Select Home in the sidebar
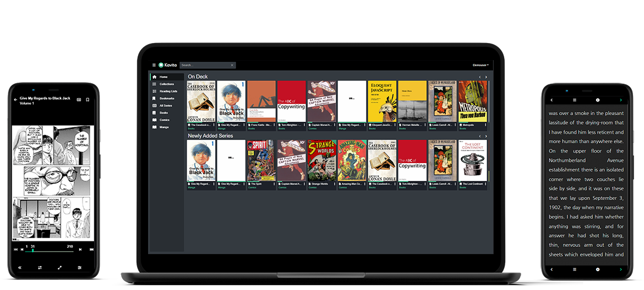Screen dimensions: 644x290 coord(163,77)
